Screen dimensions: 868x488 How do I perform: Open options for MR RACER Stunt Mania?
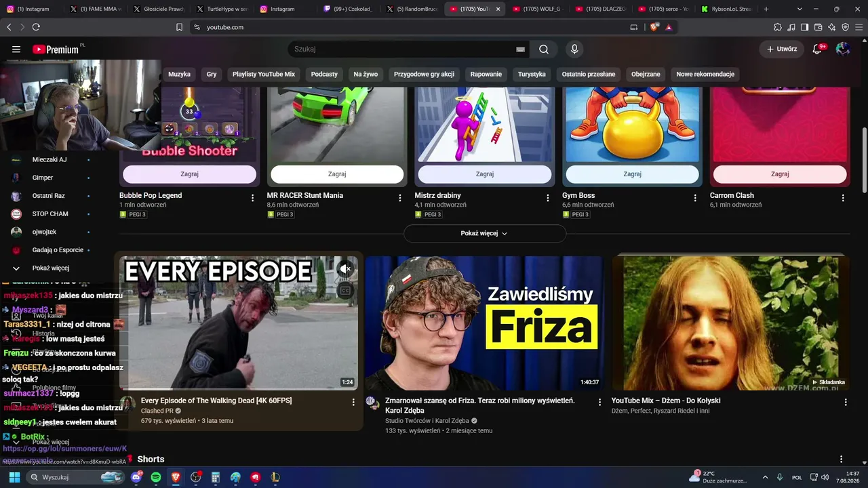[400, 198]
